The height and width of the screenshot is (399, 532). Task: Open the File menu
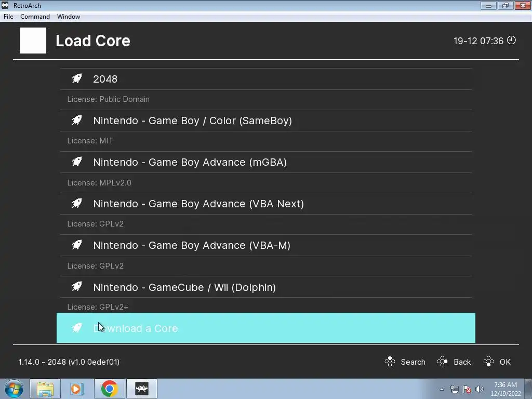(x=8, y=16)
